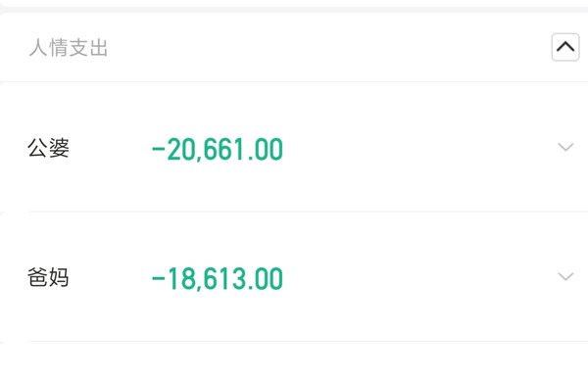This screenshot has height=379, width=588.
Task: Expand the 爸妈 row chevron
Action: tap(565, 276)
